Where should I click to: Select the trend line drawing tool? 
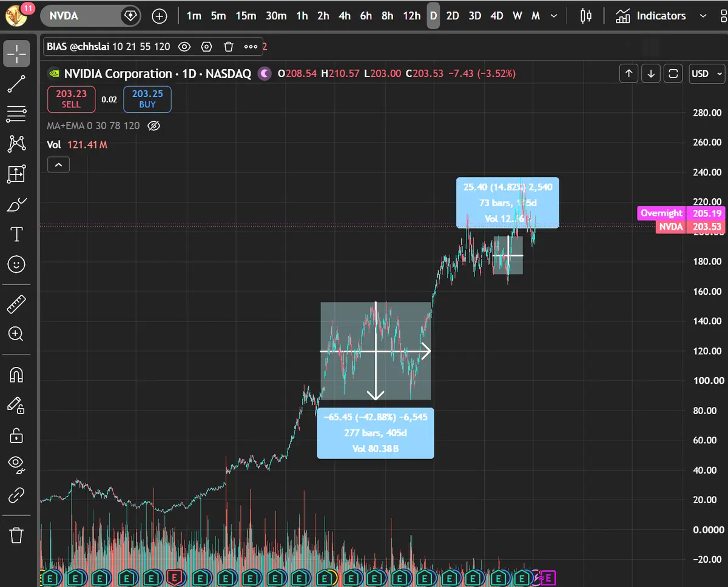pos(16,84)
